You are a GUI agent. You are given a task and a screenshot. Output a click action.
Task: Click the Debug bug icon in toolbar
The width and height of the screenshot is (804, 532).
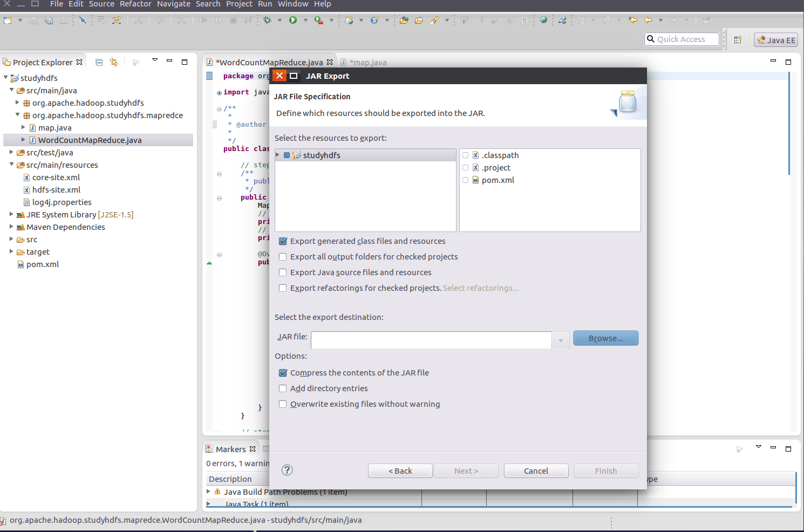[267, 20]
